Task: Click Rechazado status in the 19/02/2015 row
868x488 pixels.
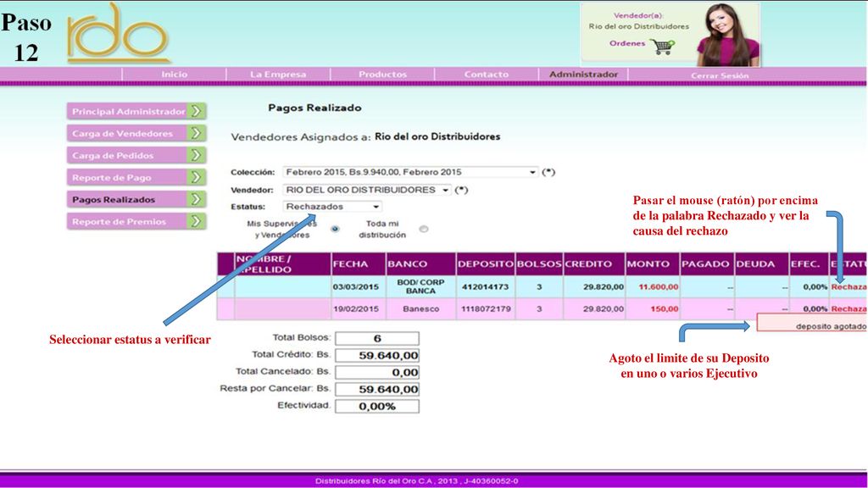Action: point(849,308)
